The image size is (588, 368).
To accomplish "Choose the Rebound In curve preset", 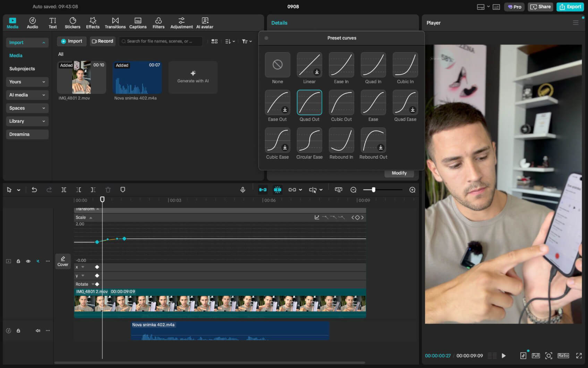I will pyautogui.click(x=341, y=140).
